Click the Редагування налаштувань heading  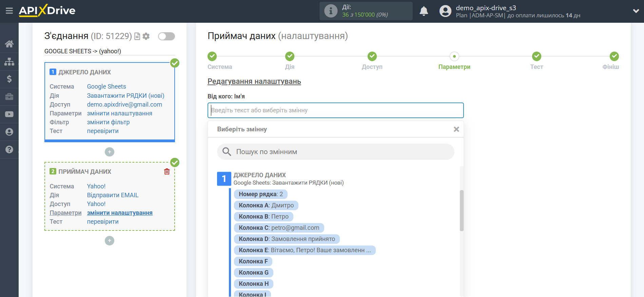[x=254, y=81]
